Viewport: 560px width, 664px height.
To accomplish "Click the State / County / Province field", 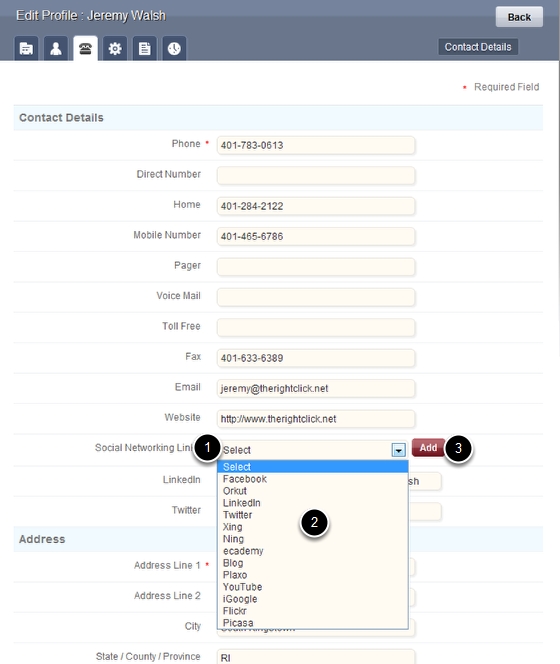I will (316, 657).
